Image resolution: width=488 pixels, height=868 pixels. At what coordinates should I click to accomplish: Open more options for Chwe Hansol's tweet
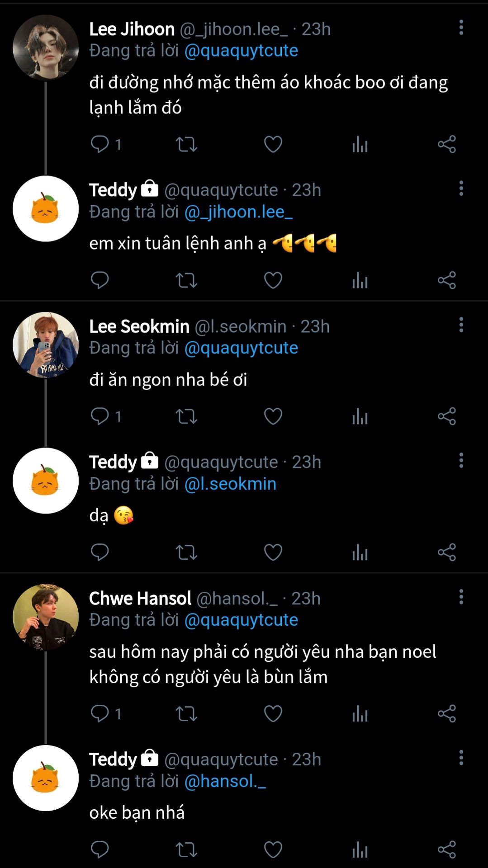pos(461,597)
